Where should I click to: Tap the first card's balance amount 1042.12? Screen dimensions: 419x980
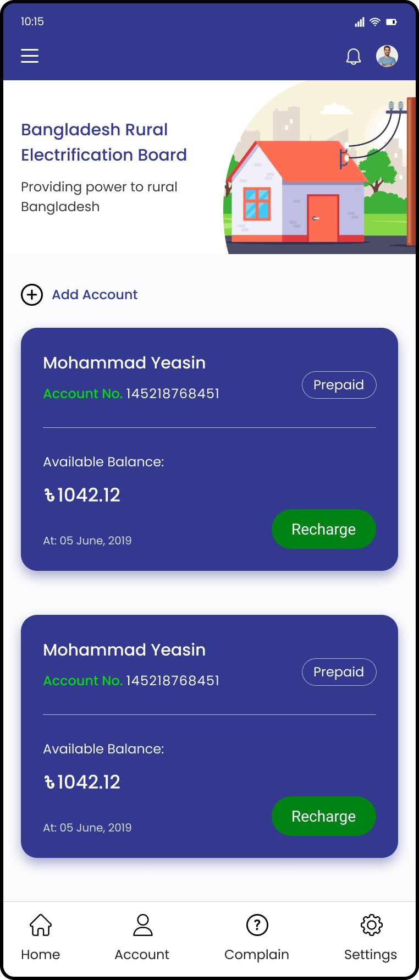(82, 495)
